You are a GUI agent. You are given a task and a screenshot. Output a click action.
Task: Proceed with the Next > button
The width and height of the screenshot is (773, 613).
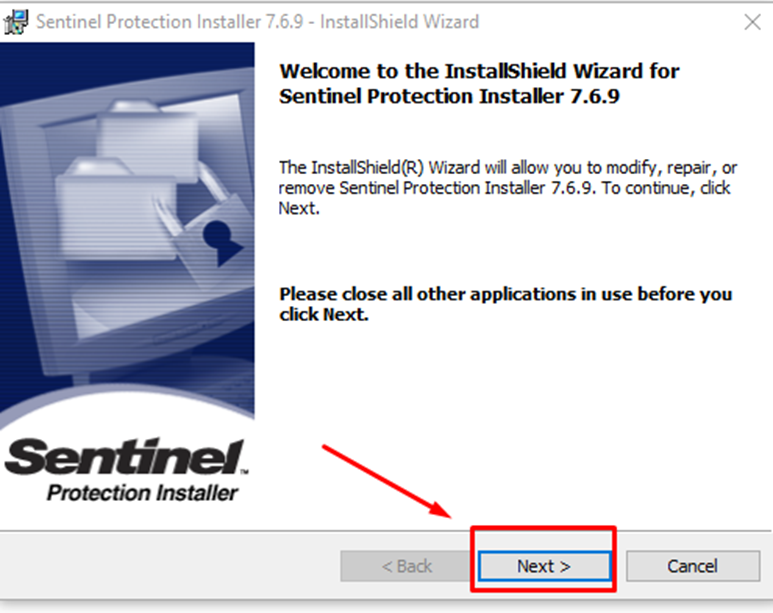(x=544, y=566)
